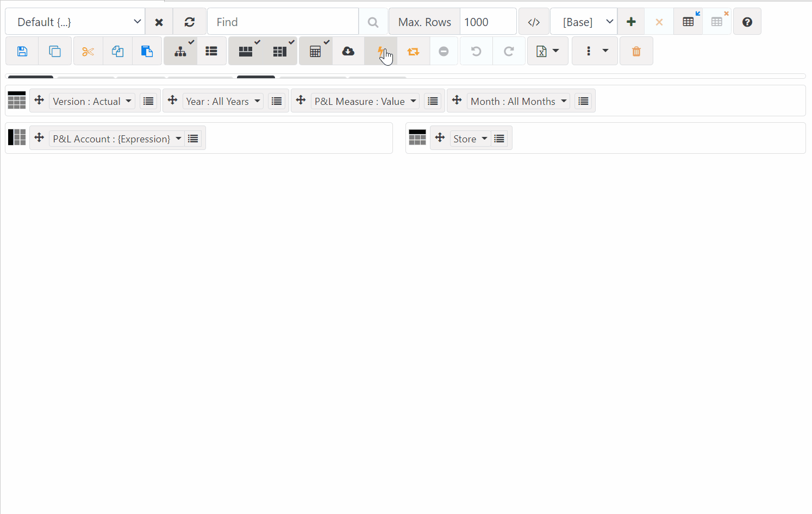Click the orange trash delete icon
This screenshot has height=514, width=812.
point(636,52)
